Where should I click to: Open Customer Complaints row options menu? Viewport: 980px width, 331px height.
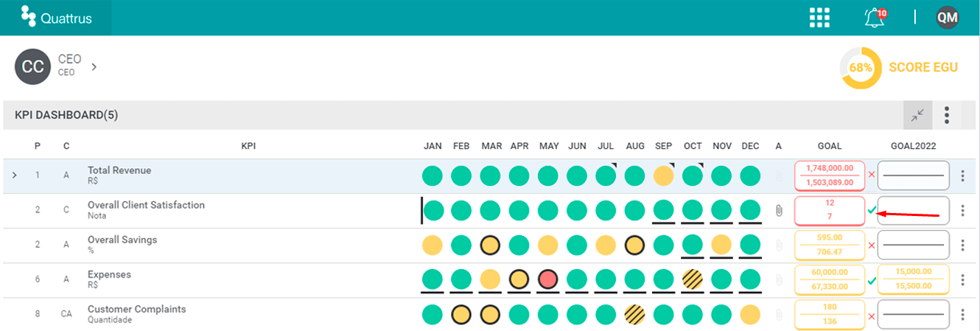(x=963, y=315)
